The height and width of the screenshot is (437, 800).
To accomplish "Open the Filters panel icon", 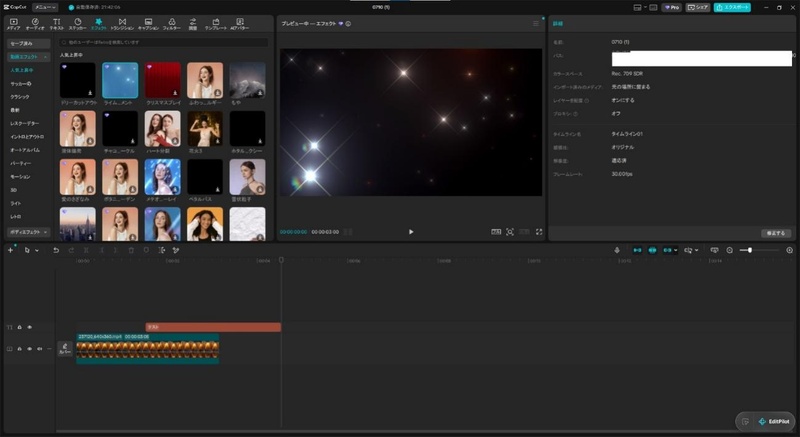I will pos(171,23).
